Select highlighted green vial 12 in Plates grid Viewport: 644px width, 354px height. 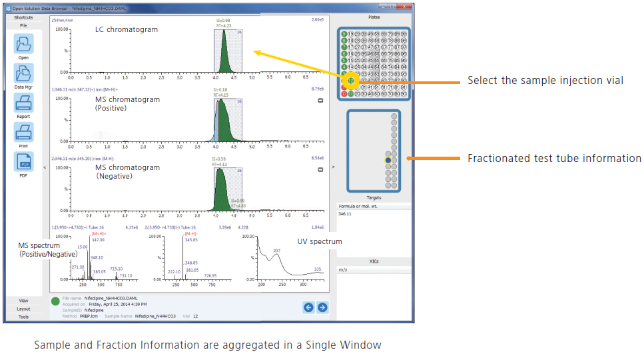[x=351, y=81]
